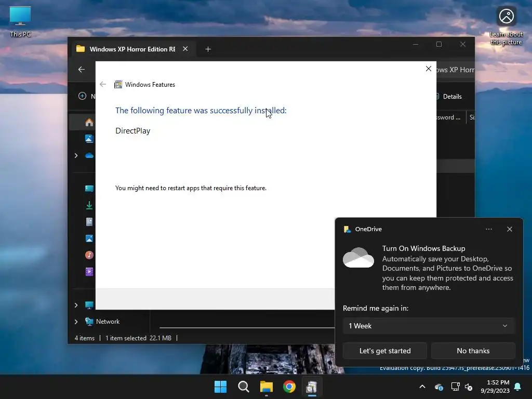Expand OneDrive node in sidebar
Screen dimensions: 532x399
coord(76,155)
